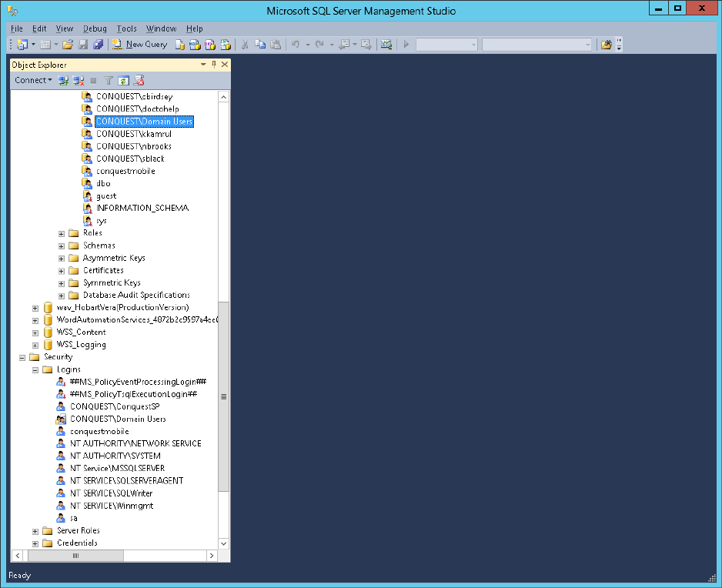This screenshot has height=588, width=722.
Task: Open the Tools menu
Action: click(x=127, y=28)
